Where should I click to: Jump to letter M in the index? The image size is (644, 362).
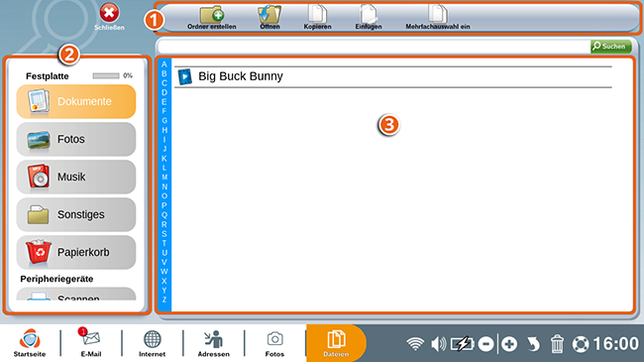(x=164, y=178)
